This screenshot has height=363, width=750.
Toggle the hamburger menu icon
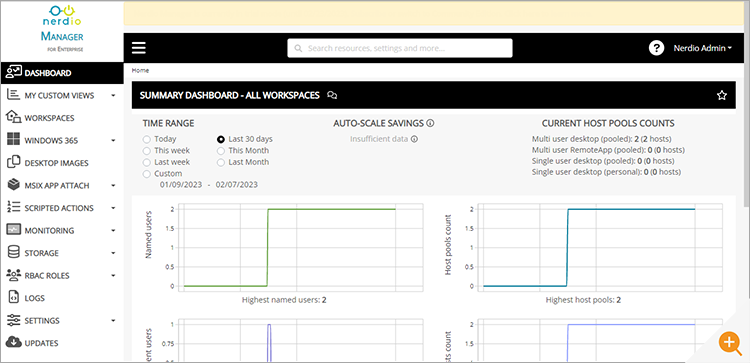pyautogui.click(x=139, y=48)
